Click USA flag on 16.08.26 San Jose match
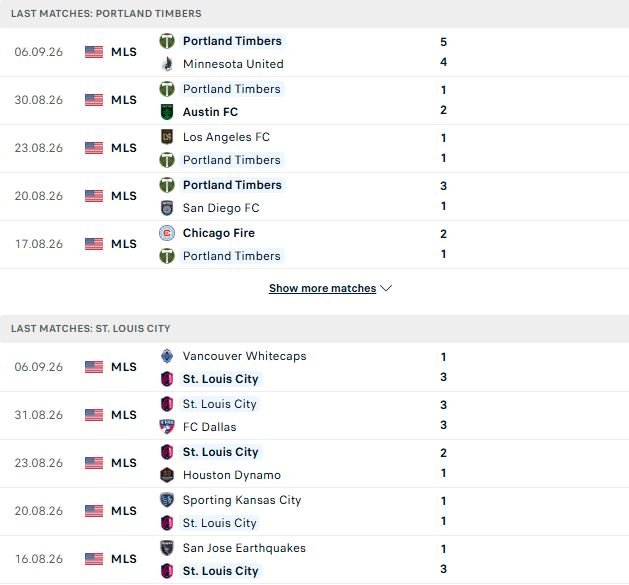This screenshot has width=629, height=585. pyautogui.click(x=94, y=559)
